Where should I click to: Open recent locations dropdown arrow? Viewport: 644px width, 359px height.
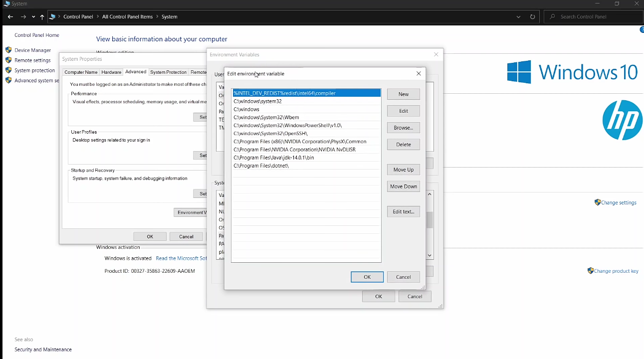coord(33,17)
